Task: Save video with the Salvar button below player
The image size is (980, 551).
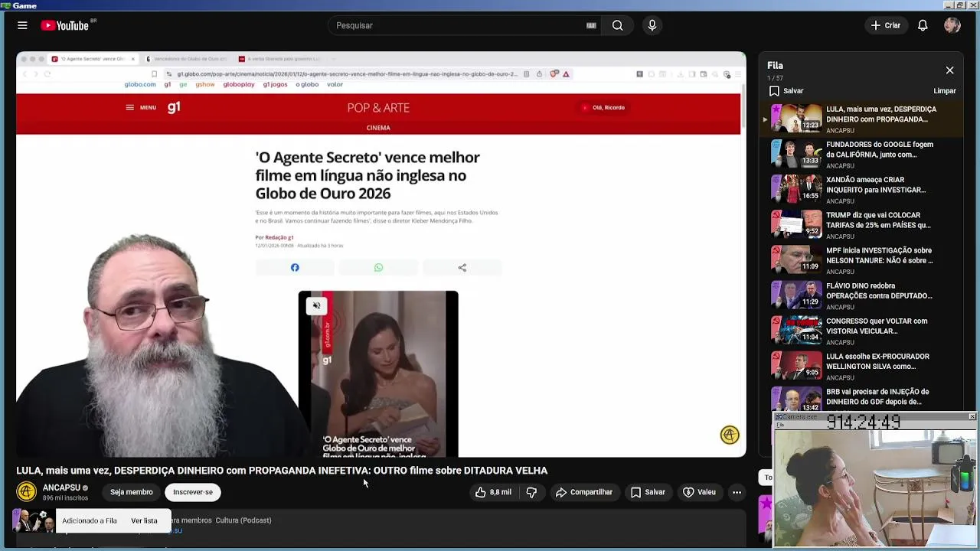Action: click(x=648, y=492)
